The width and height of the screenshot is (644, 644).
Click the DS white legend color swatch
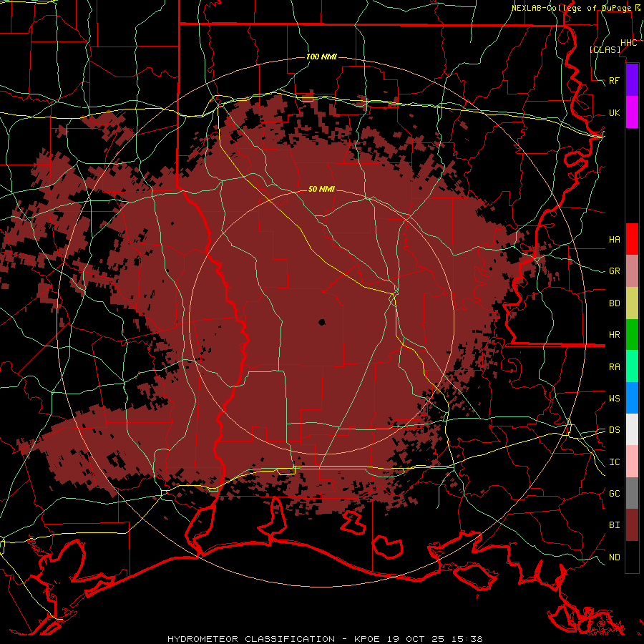[x=632, y=429]
